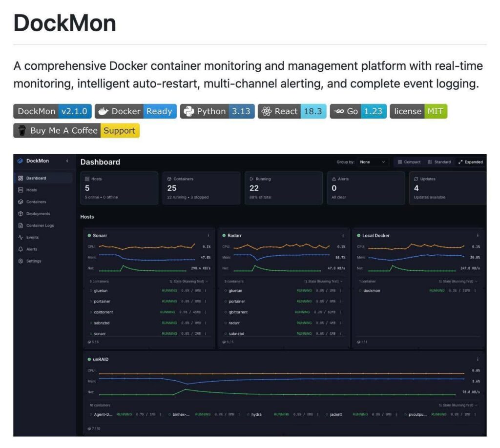Click the Buy Me A Coffee badge
500x448 pixels.
(76, 131)
